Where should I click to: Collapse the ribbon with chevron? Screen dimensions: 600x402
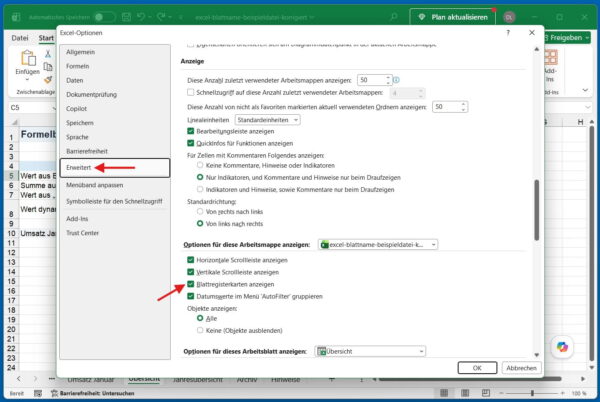[x=585, y=90]
